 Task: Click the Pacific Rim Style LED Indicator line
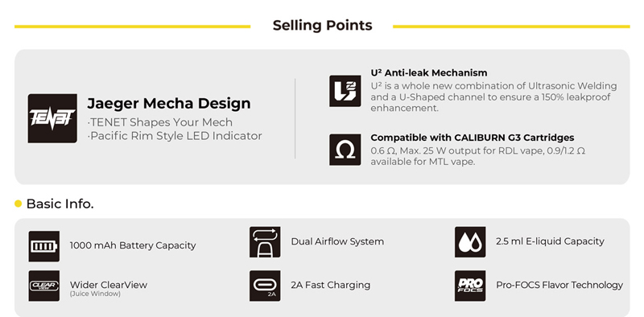pyautogui.click(x=175, y=136)
